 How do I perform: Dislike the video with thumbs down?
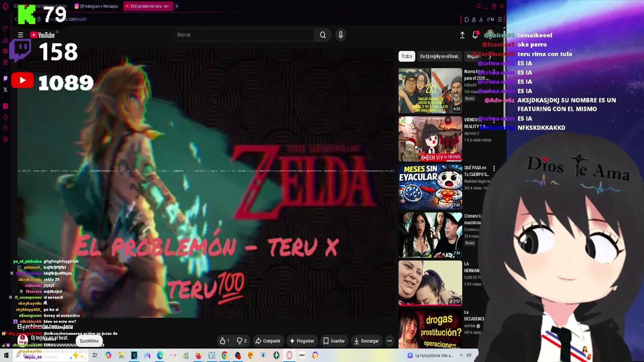point(242,341)
